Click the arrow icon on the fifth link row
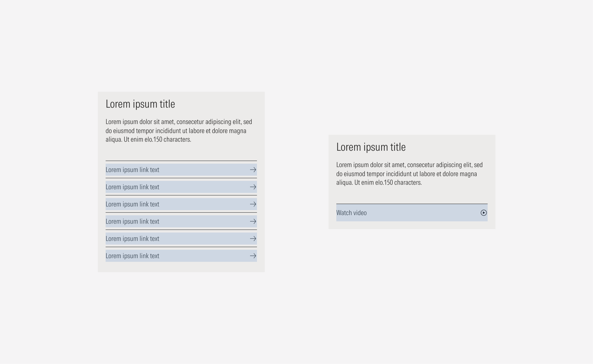 pos(253,239)
